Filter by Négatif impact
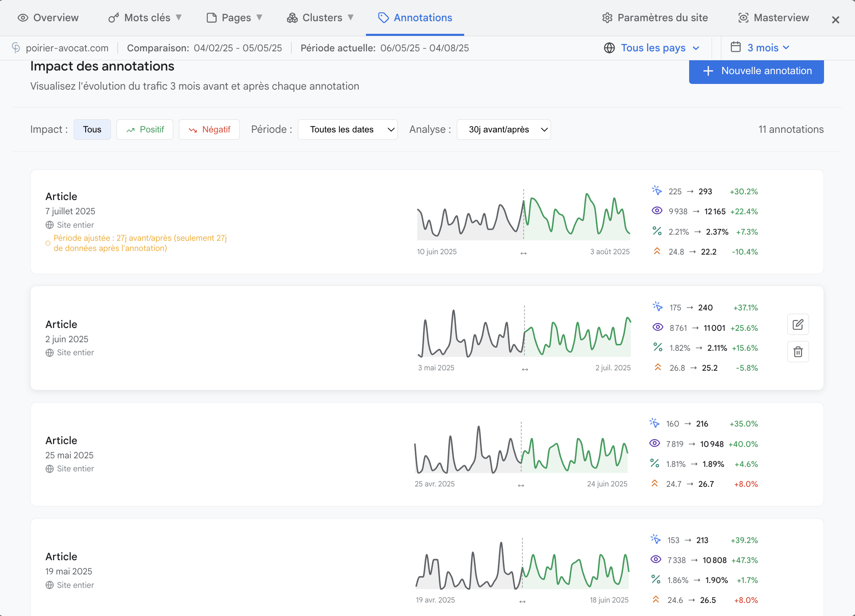Screen dimensions: 855x616 click(x=209, y=130)
